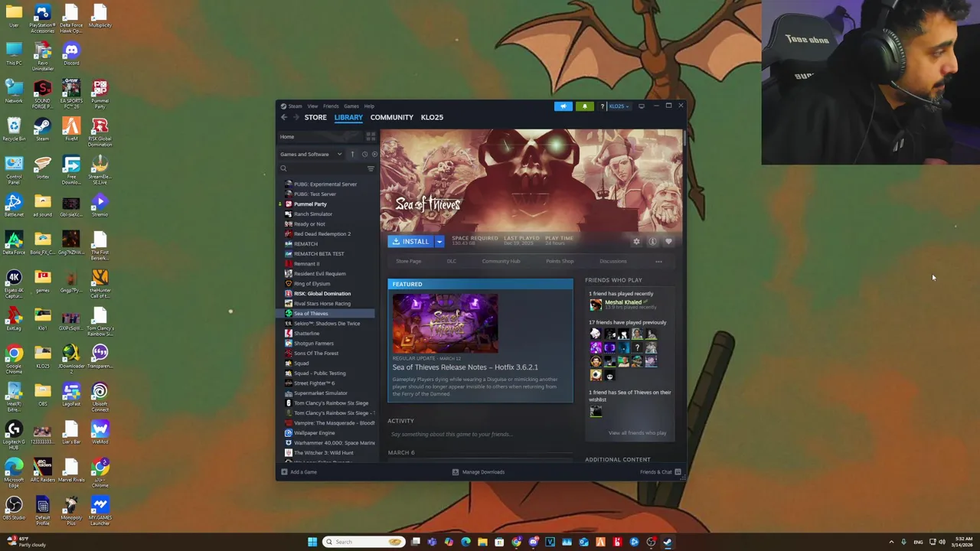Open the Steam menu
Image resolution: width=980 pixels, height=551 pixels.
(295, 106)
